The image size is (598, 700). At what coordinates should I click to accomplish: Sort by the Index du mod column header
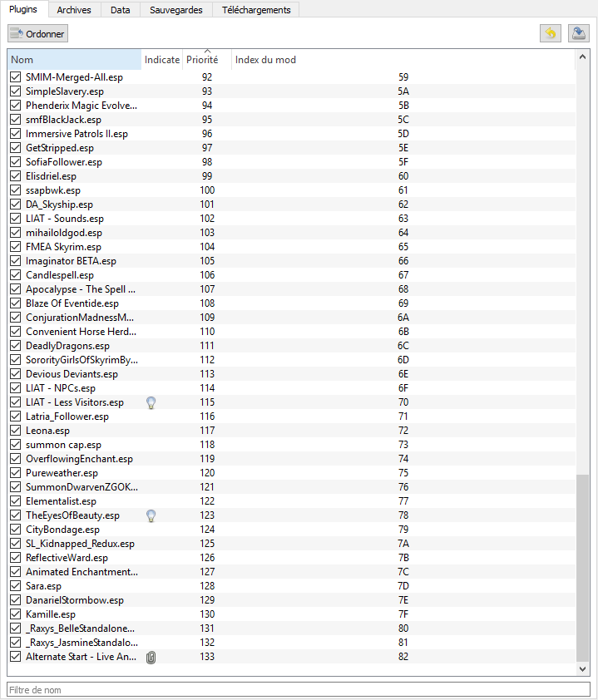(x=403, y=60)
